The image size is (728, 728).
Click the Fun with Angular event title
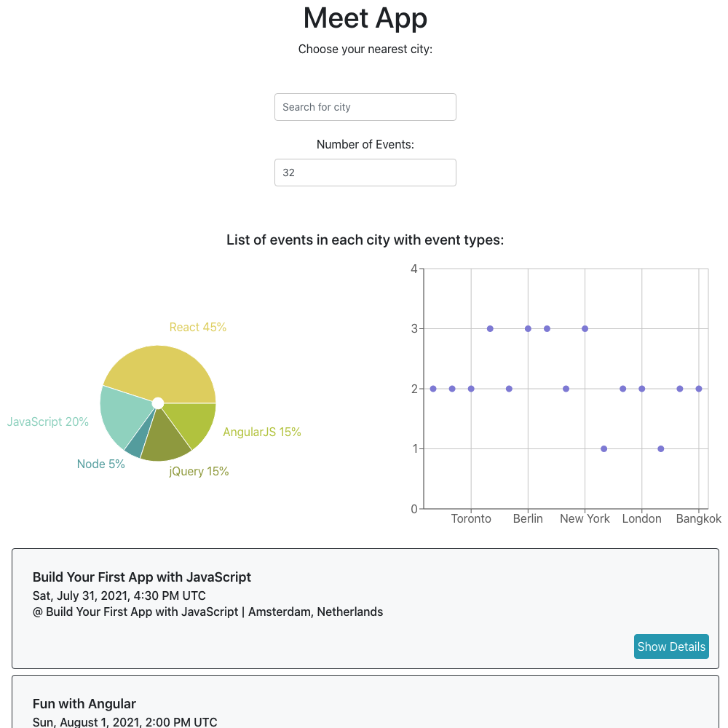pyautogui.click(x=84, y=703)
